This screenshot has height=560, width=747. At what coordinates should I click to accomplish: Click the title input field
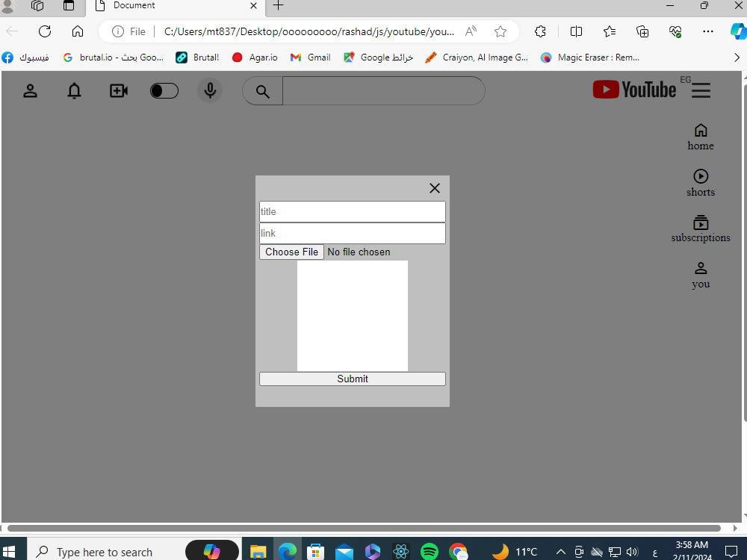[x=353, y=211]
